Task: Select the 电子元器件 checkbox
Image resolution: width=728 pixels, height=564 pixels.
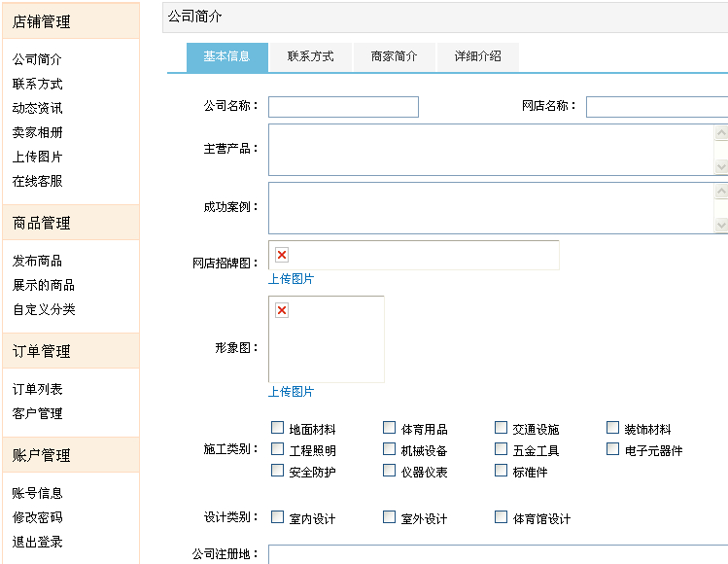Action: click(x=613, y=449)
